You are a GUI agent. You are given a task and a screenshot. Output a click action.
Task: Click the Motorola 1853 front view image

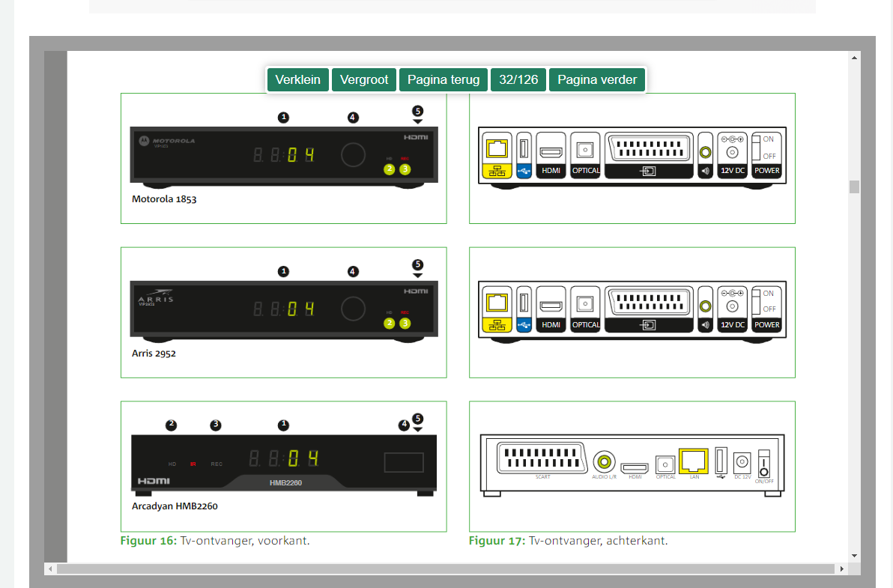coord(284,157)
